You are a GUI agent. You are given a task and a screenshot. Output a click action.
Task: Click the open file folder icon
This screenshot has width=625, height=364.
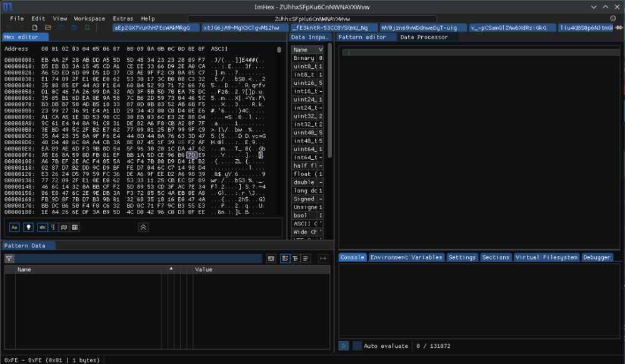tap(47, 28)
